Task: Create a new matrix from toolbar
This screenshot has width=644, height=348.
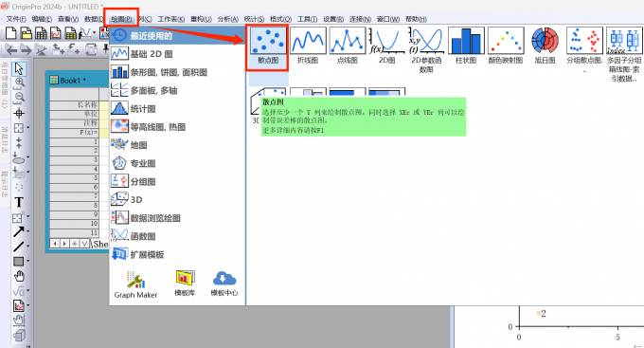Action: [71, 33]
